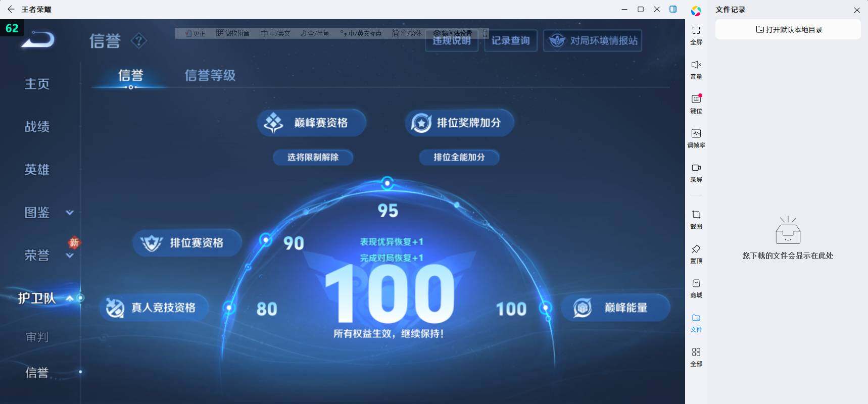868x404 pixels.
Task: Click 排位全能加分 pill
Action: click(x=459, y=157)
